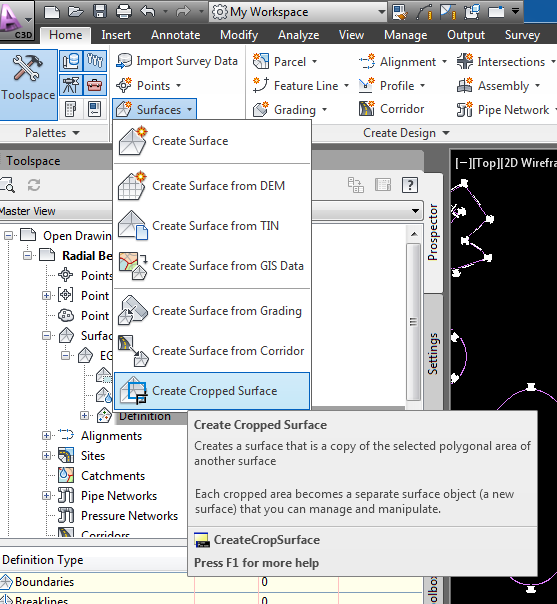Click the Toolspace panel preview toggle icon
Viewport: 557px width, 604px height.
(x=383, y=185)
